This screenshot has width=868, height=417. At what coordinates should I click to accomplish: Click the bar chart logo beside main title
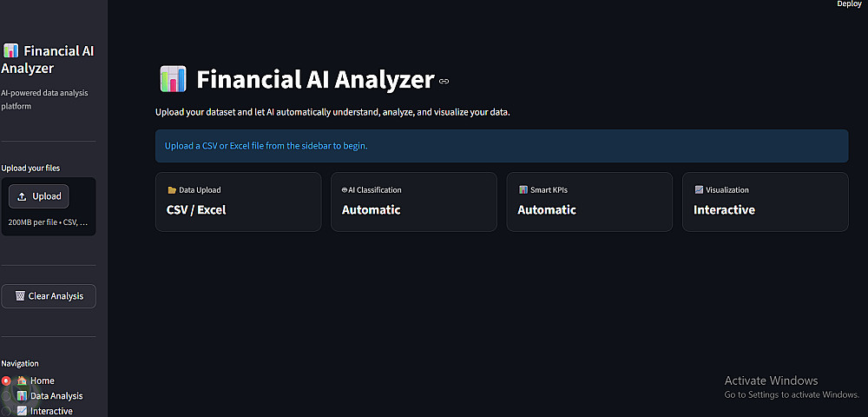pyautogui.click(x=173, y=79)
